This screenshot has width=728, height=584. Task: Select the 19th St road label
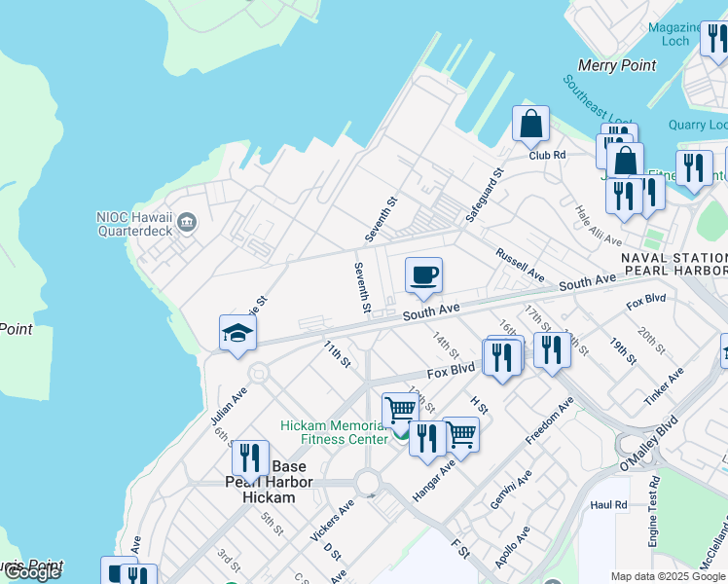(x=623, y=351)
